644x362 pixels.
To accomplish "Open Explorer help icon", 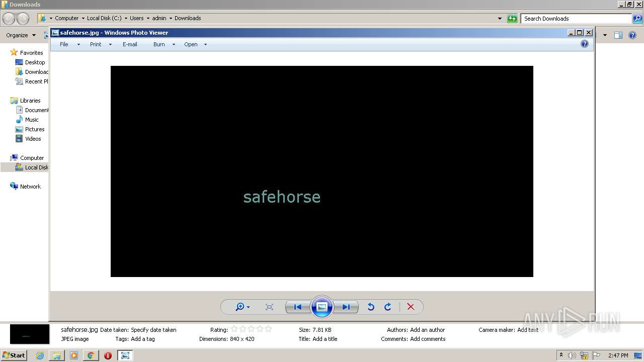I will (633, 35).
